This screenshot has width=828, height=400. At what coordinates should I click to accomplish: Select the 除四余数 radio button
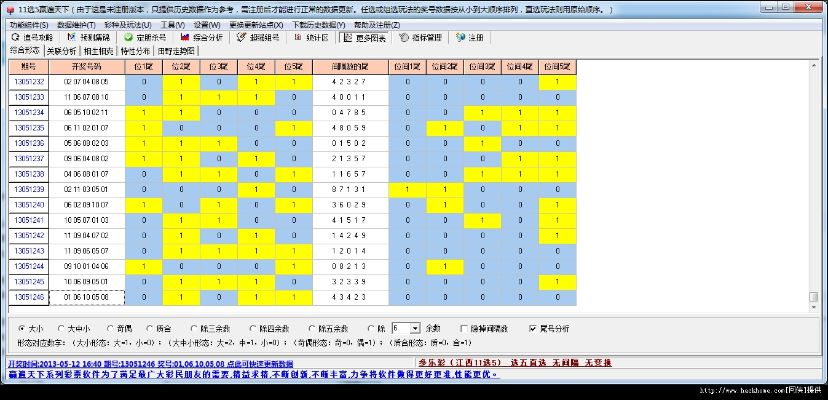271,328
